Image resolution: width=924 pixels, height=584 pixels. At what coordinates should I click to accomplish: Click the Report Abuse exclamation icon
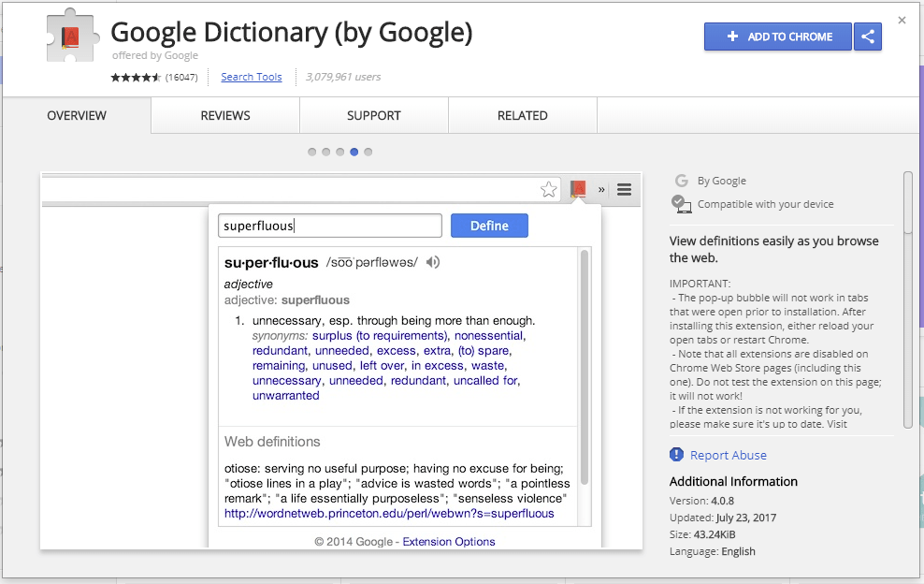pyautogui.click(x=675, y=455)
